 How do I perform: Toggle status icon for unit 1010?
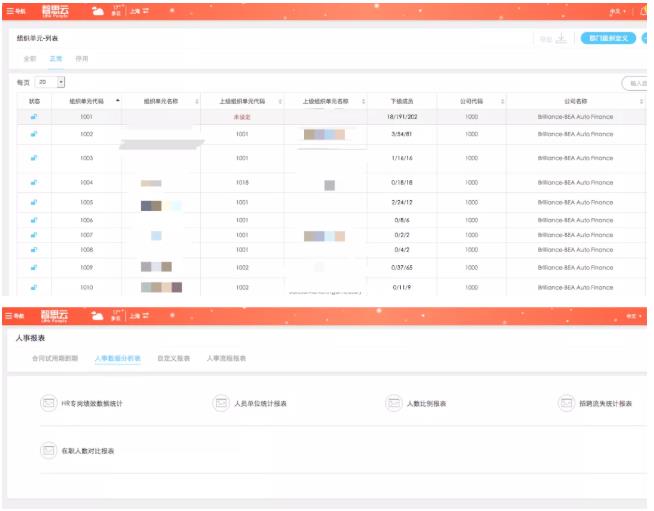pyautogui.click(x=34, y=287)
